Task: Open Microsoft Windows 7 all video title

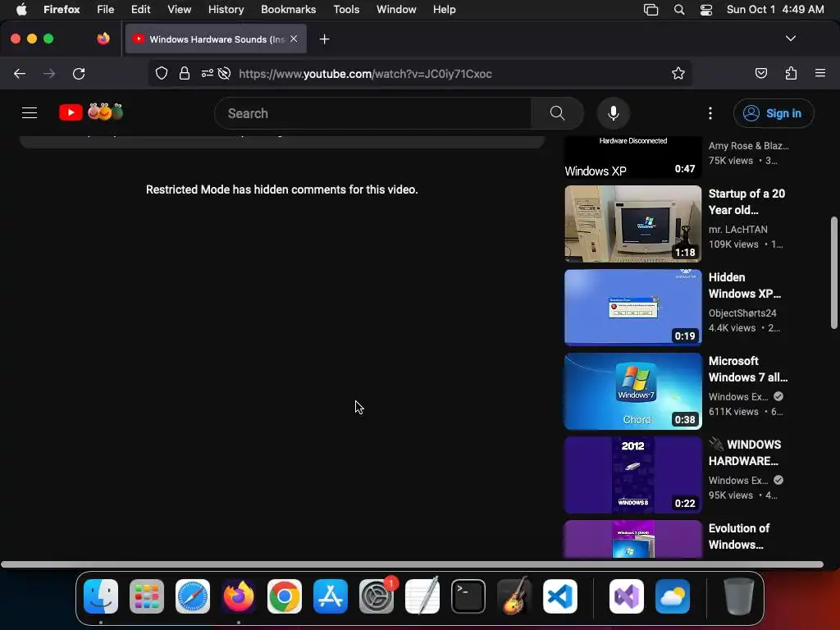Action: pos(748,369)
